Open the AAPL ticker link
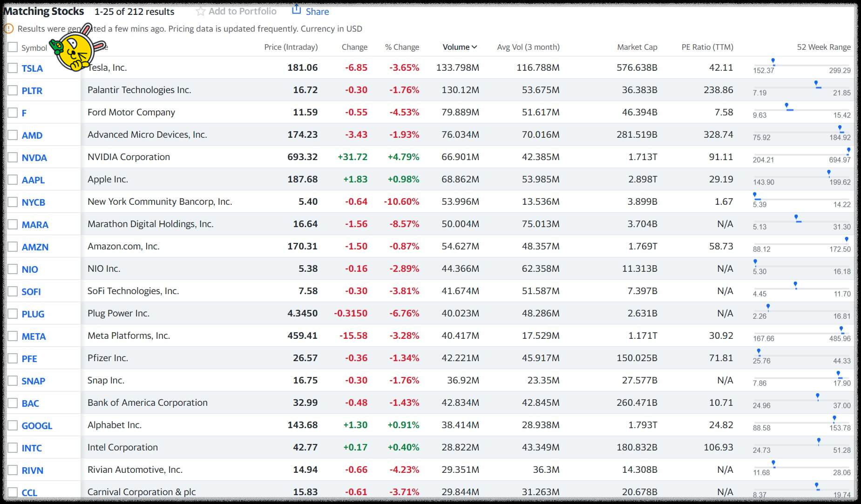The height and width of the screenshot is (504, 861). pyautogui.click(x=33, y=180)
